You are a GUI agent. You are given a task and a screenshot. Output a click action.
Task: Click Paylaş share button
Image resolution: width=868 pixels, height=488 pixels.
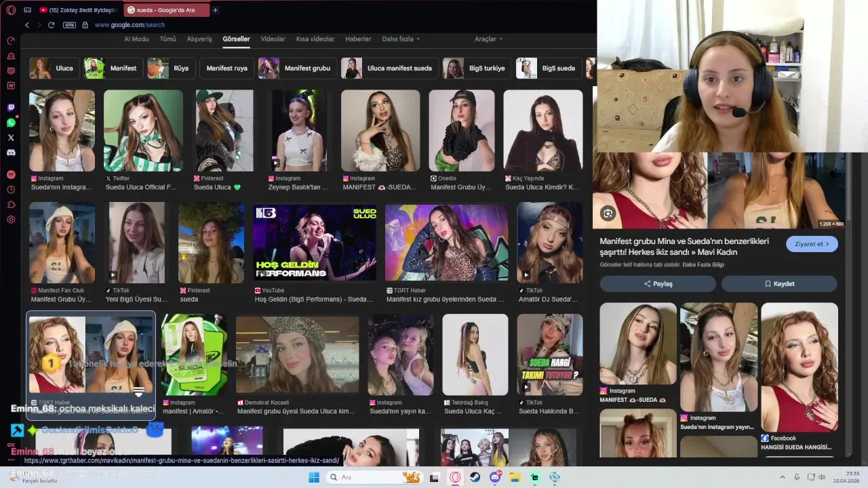point(657,284)
